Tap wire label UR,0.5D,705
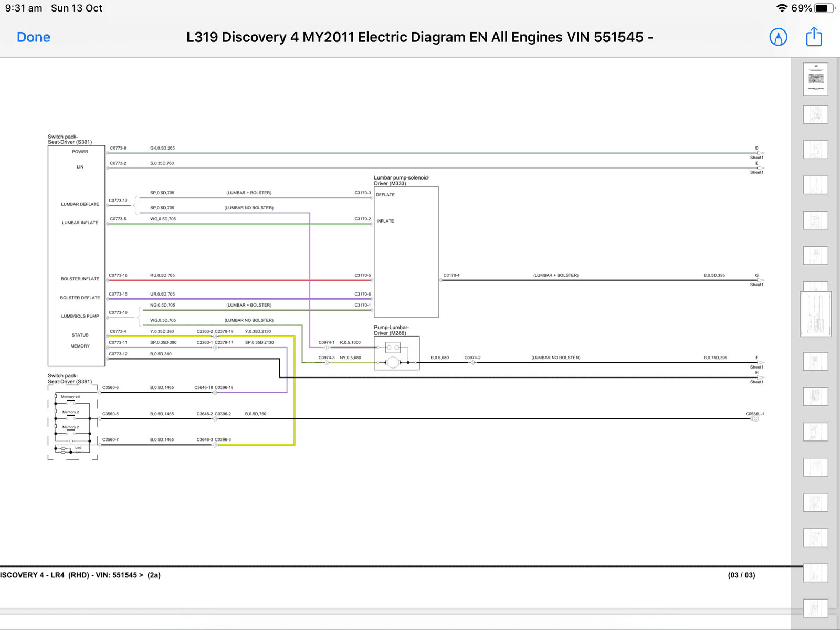This screenshot has width=840, height=630. [162, 294]
